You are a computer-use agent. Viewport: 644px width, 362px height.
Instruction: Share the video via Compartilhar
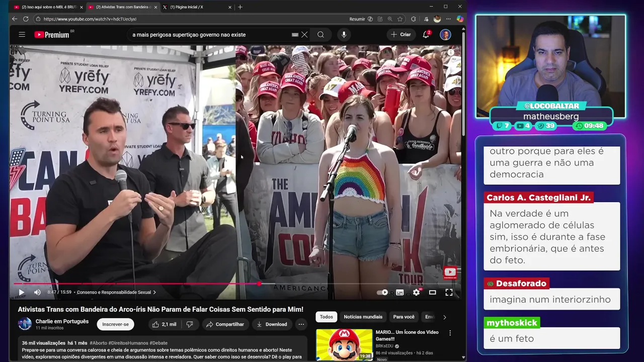(x=225, y=324)
